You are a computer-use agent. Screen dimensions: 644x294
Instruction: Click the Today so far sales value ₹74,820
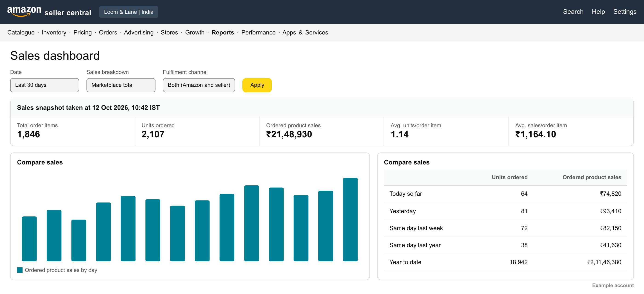click(x=610, y=194)
